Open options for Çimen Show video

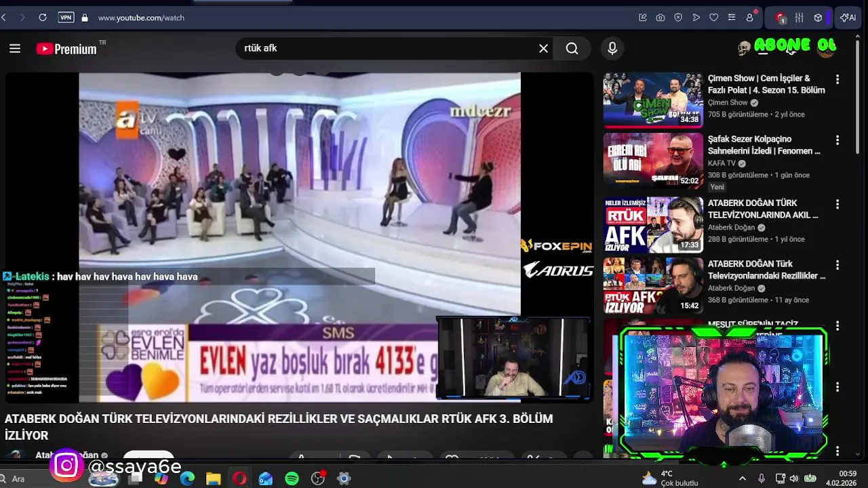click(837, 79)
